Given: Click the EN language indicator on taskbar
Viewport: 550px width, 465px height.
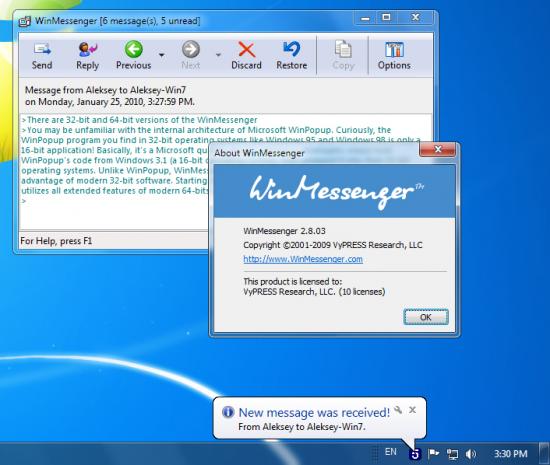Looking at the screenshot, I should pyautogui.click(x=391, y=452).
